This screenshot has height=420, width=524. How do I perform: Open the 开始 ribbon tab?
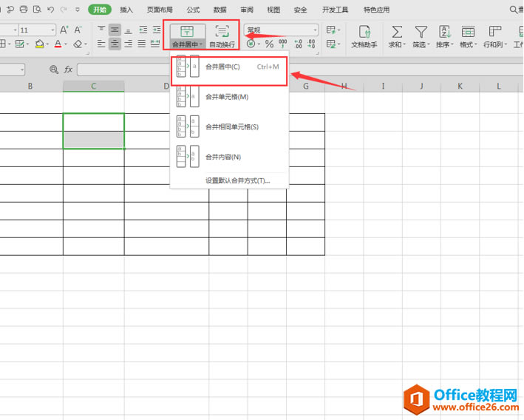point(100,10)
